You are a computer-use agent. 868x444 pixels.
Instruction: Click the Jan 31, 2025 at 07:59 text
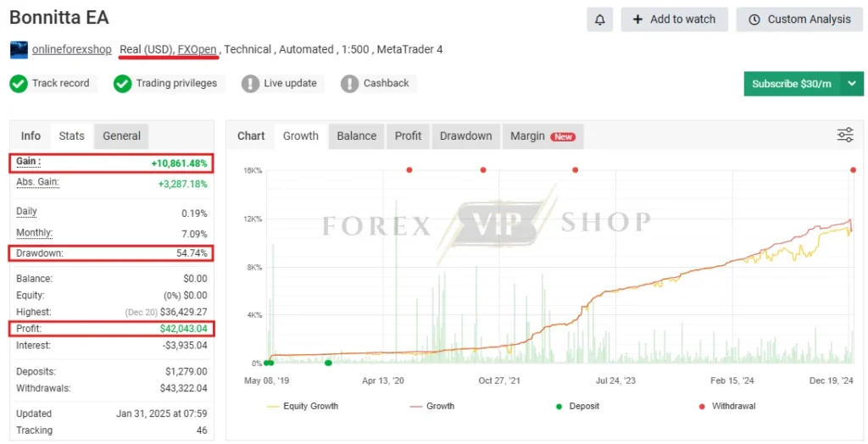click(x=162, y=413)
